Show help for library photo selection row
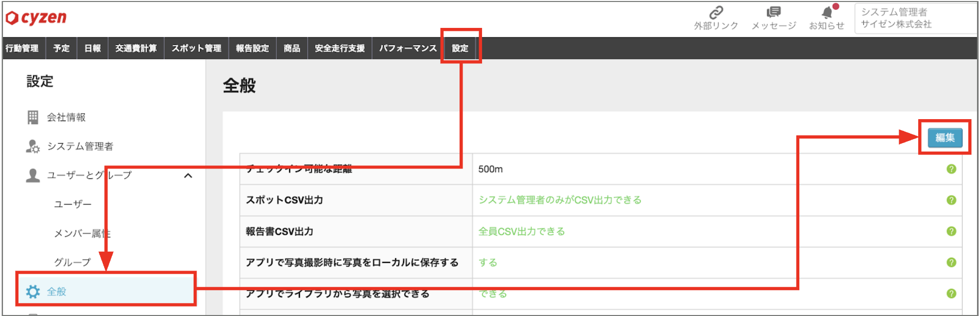The image size is (980, 316). (x=951, y=294)
